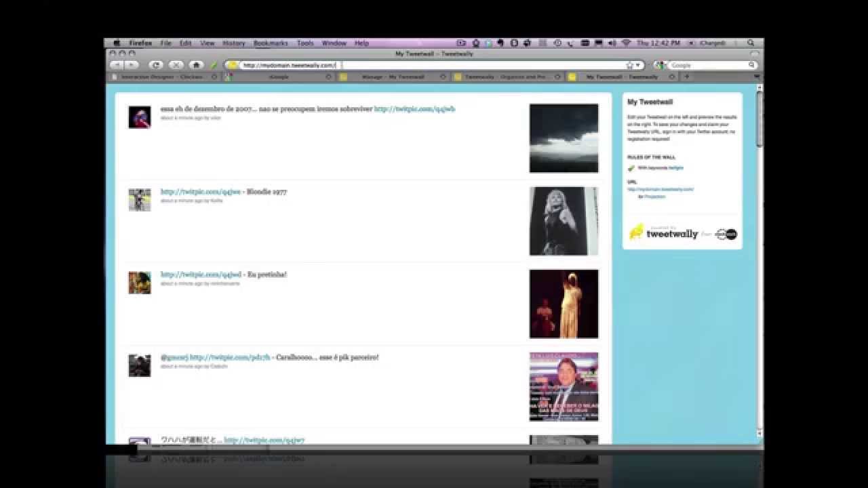Click avatar beside the Caralhoooo tweet

point(140,365)
